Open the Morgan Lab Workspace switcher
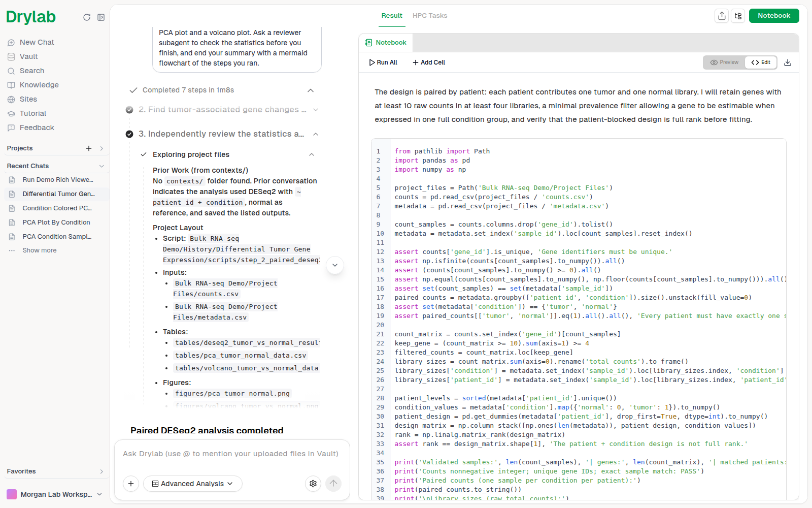 (x=55, y=494)
